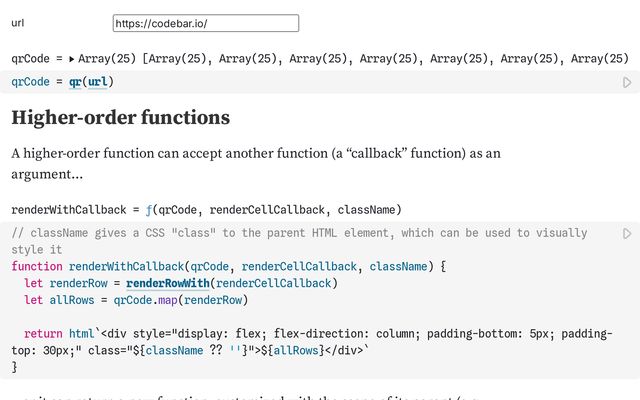Click '.map' in the qrCode.map call

tap(165, 300)
